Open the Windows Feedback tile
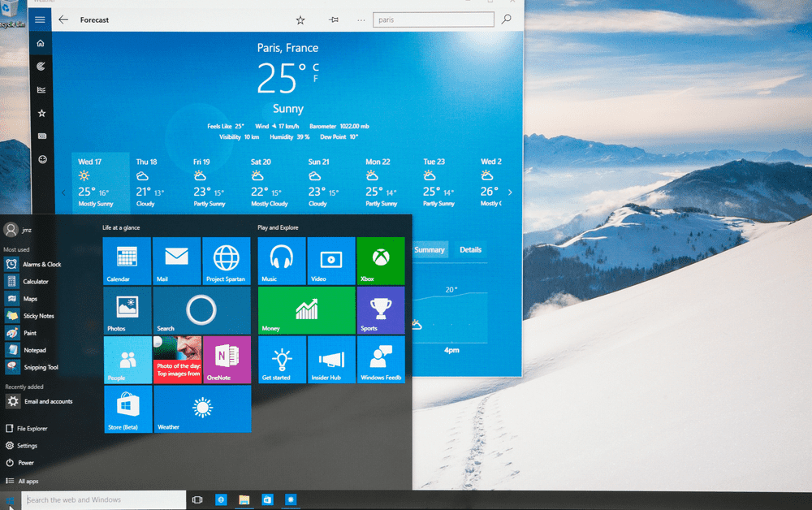Screen dimensions: 812x510 (x=381, y=359)
